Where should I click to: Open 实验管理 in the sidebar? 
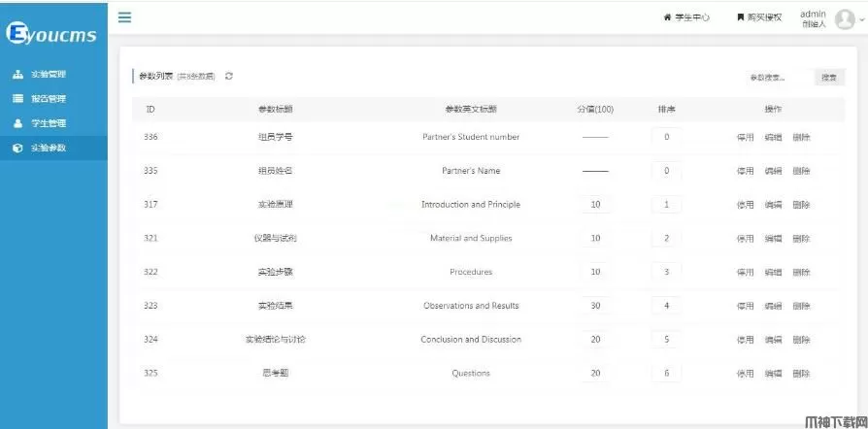[48, 74]
